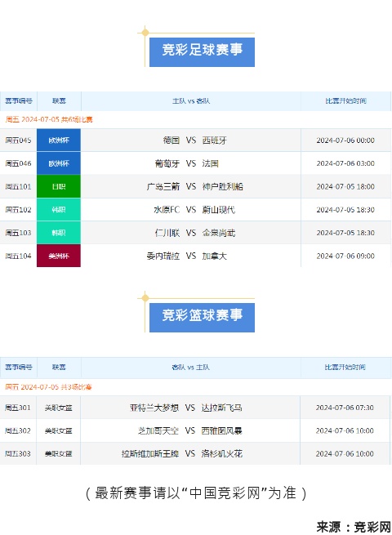Viewport: 392px width, 535px height.
Task: Click the 10:00 start time in row 周五302
Action: click(345, 430)
